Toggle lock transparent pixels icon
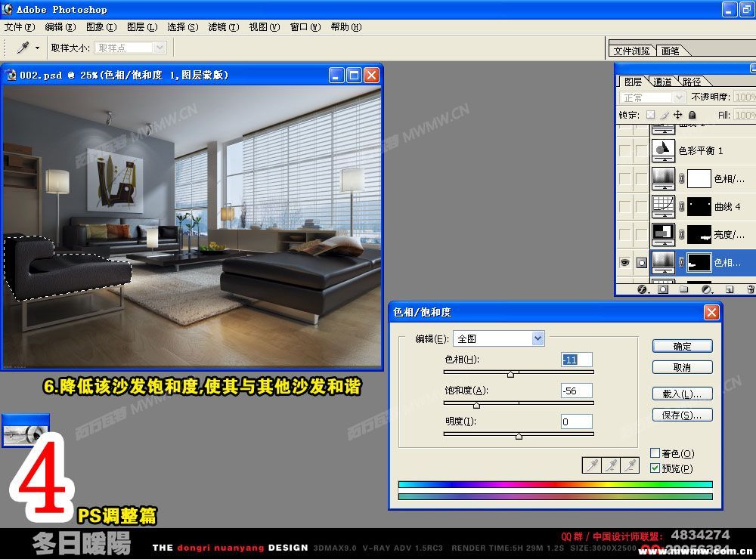This screenshot has height=559, width=756. 650,115
